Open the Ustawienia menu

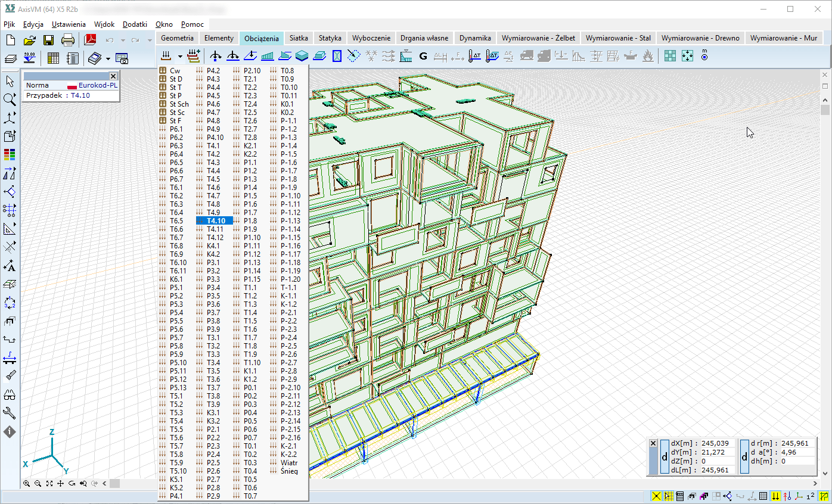tap(69, 24)
